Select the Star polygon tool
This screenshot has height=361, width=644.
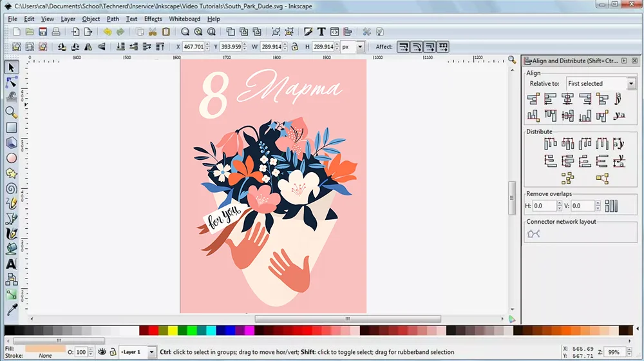12,173
